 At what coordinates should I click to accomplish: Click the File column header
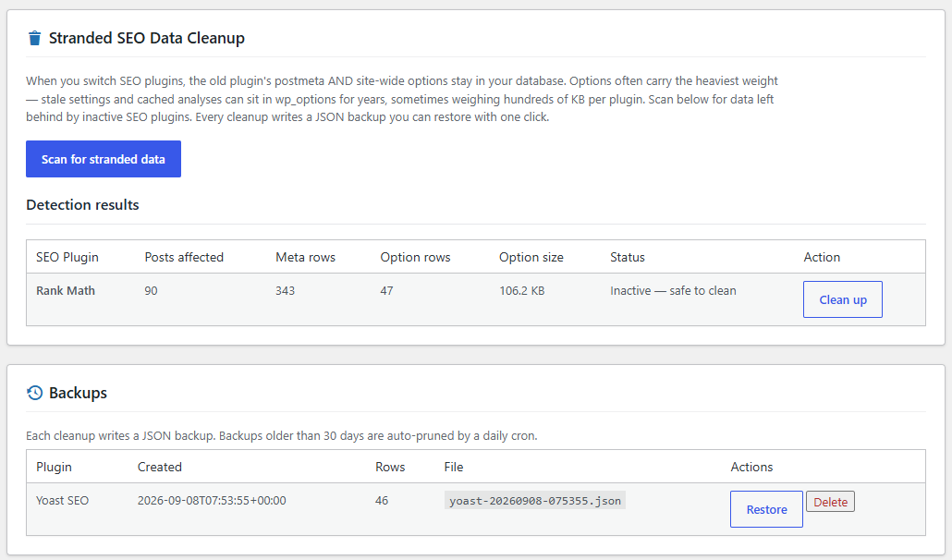point(454,468)
